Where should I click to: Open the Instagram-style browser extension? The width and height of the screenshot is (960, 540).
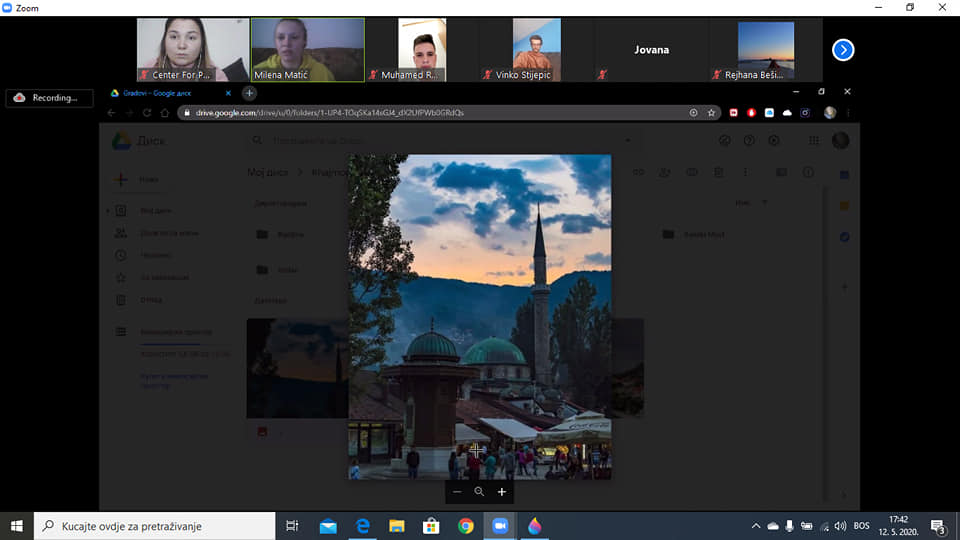click(x=805, y=113)
